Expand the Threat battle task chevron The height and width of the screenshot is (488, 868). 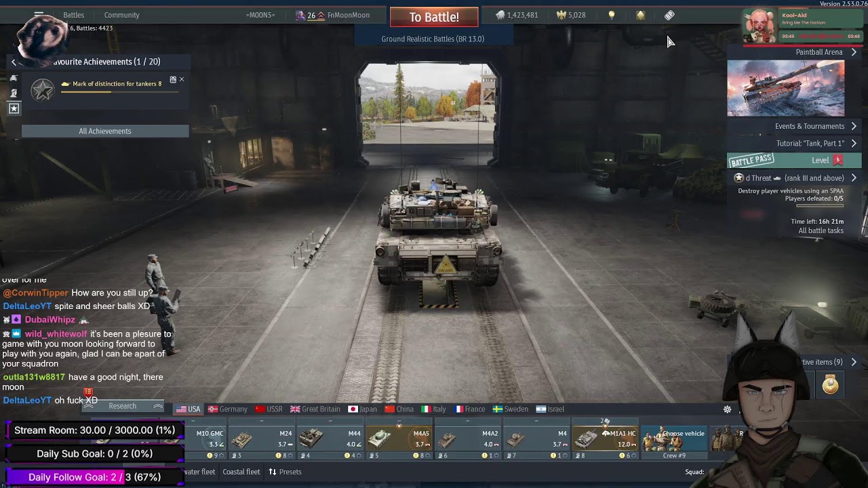[x=854, y=178]
